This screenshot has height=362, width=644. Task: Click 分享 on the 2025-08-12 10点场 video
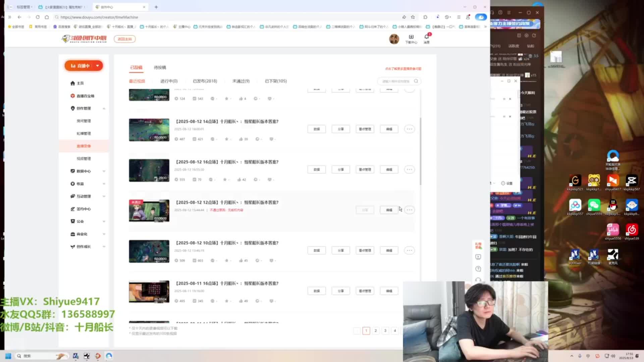(x=340, y=250)
